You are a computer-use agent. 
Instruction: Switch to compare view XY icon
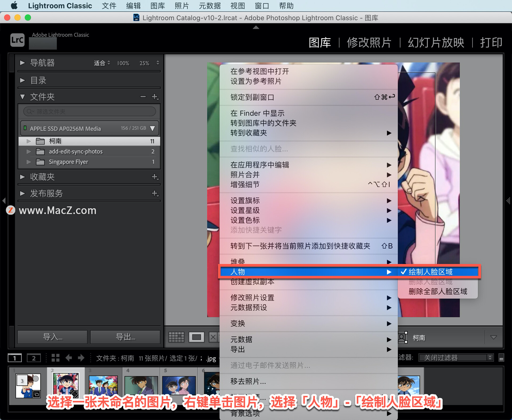(x=214, y=337)
